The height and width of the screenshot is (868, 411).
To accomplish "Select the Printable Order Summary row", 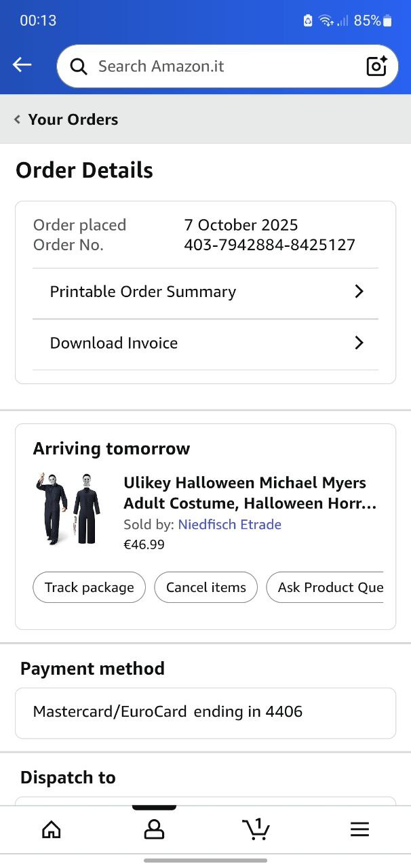I will pyautogui.click(x=206, y=293).
